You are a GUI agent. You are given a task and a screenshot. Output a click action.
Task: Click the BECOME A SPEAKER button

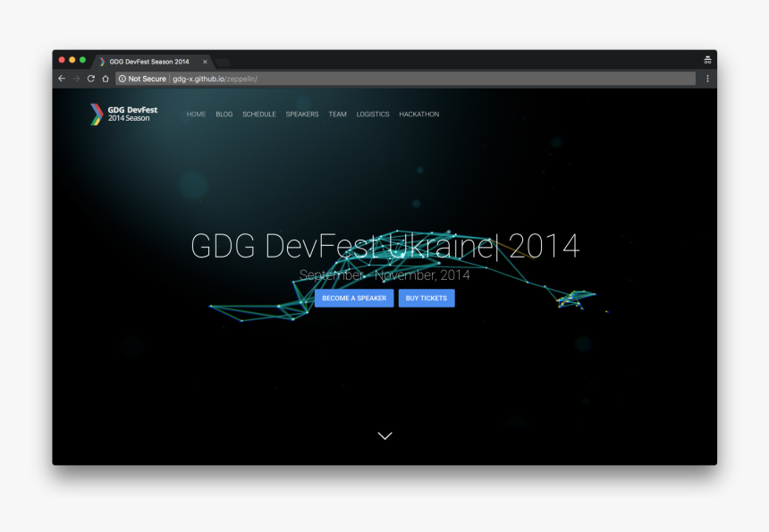(354, 298)
